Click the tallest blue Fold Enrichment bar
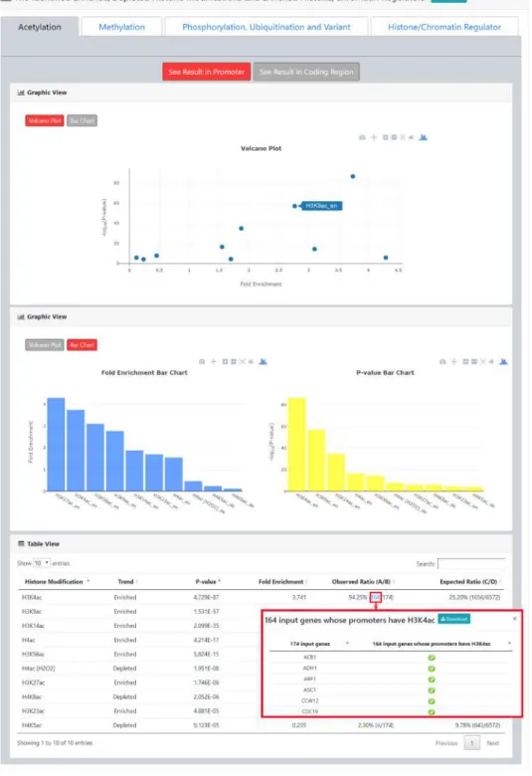The height and width of the screenshot is (776, 532). pos(56,444)
